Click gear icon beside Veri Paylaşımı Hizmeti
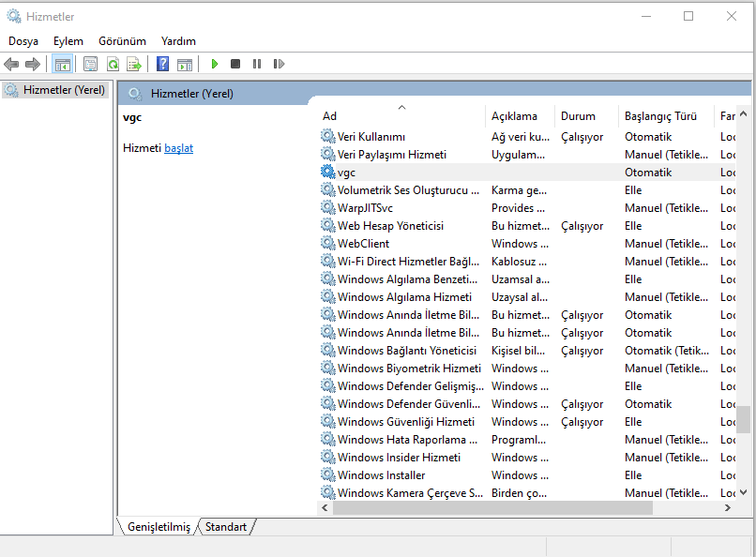 (x=328, y=154)
